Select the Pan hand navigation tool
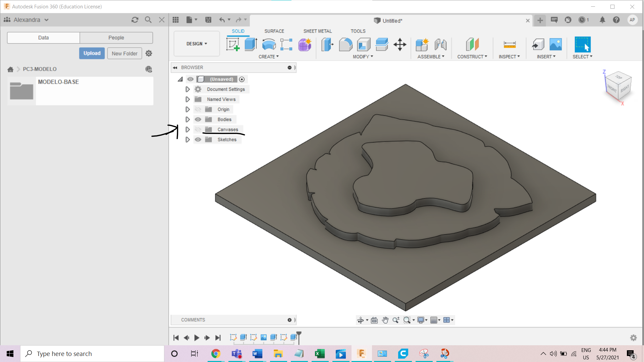Screen dimensions: 644x362 (x=385, y=320)
